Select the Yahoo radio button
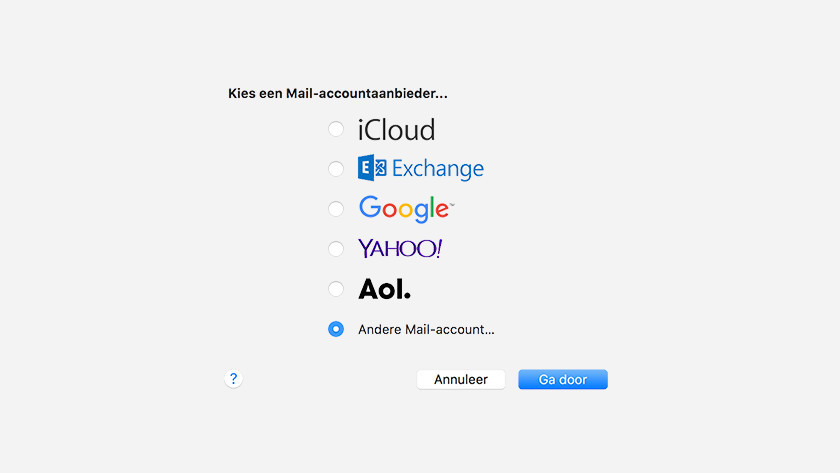 (x=336, y=249)
